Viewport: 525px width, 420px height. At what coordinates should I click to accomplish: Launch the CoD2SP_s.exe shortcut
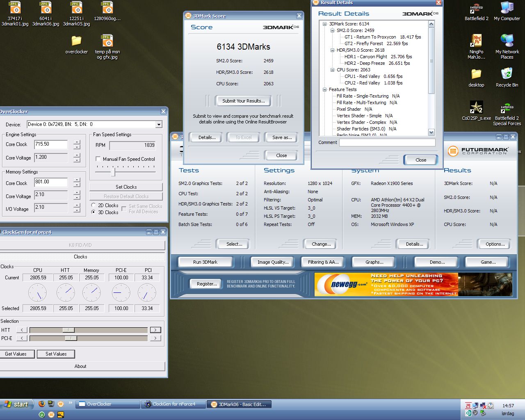(476, 111)
